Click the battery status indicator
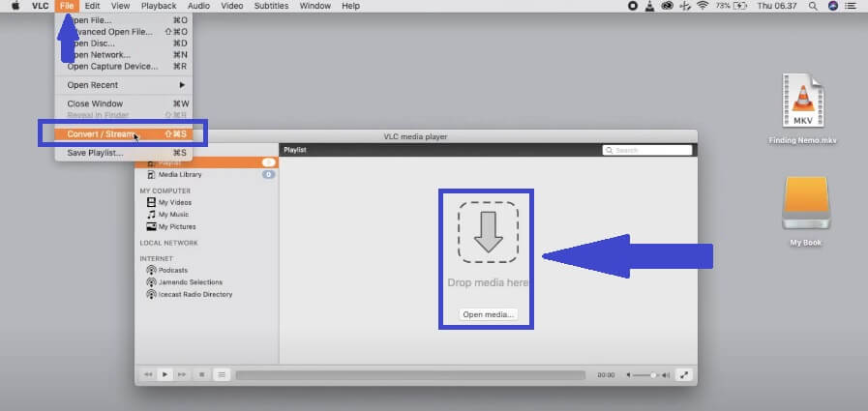This screenshot has height=411, width=868. tap(732, 6)
